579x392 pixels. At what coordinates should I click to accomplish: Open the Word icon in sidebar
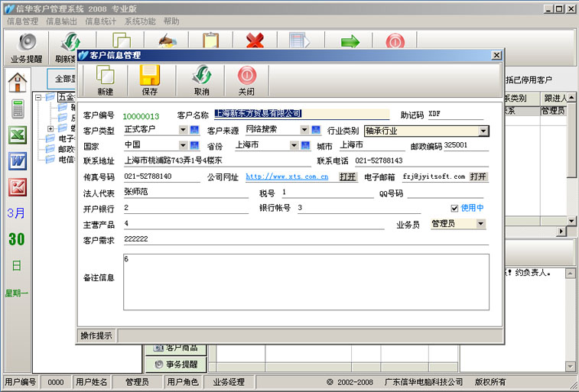[17, 161]
